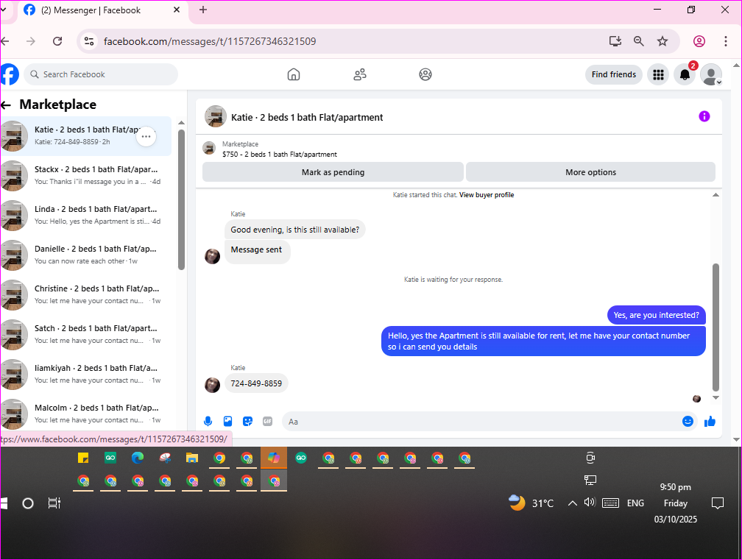Click chat scroll down arrow
This screenshot has height=560, width=742.
pyautogui.click(x=715, y=398)
